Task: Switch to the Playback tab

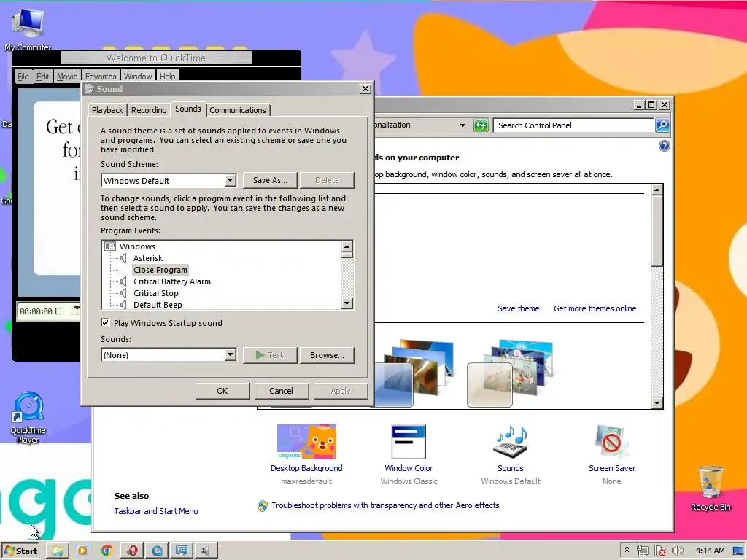Action: point(107,110)
